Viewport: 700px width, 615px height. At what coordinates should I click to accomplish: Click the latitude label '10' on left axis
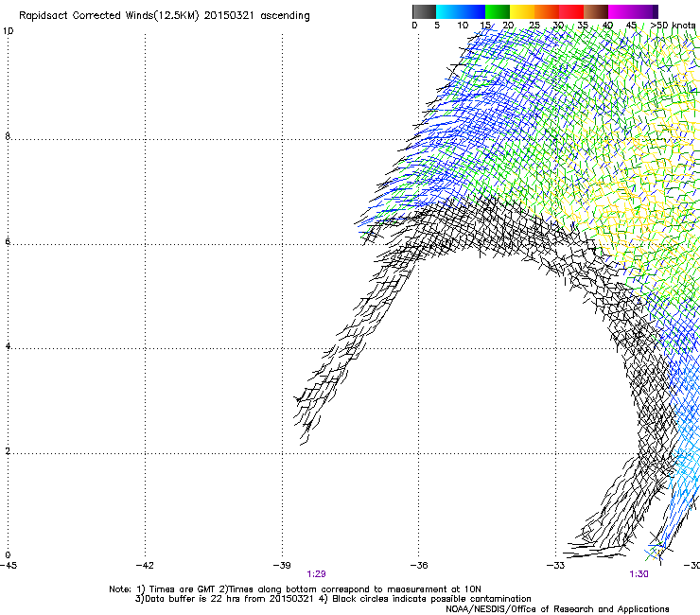[8, 31]
